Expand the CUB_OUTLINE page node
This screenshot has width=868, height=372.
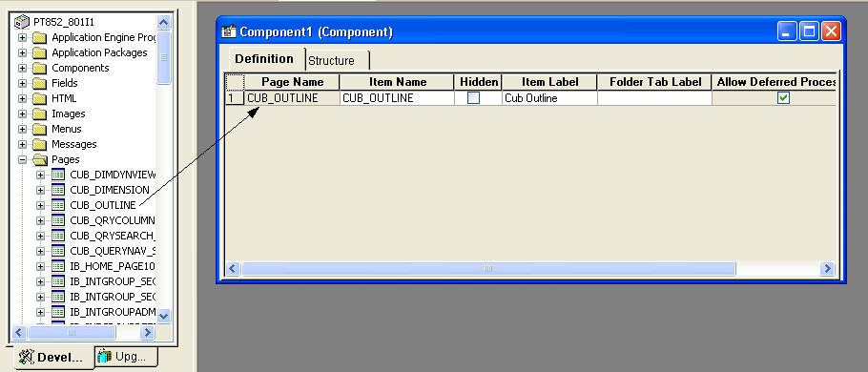40,205
